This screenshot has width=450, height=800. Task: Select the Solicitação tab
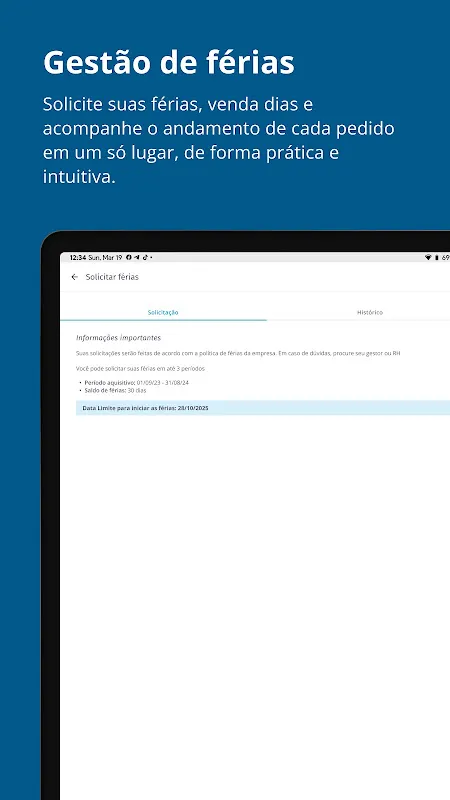pyautogui.click(x=163, y=312)
